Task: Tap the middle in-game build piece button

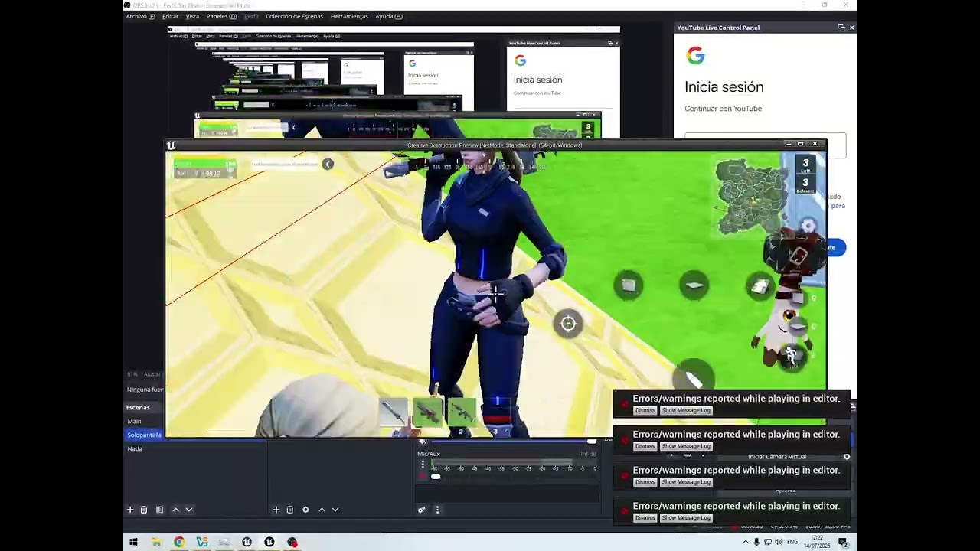Action: click(x=694, y=285)
